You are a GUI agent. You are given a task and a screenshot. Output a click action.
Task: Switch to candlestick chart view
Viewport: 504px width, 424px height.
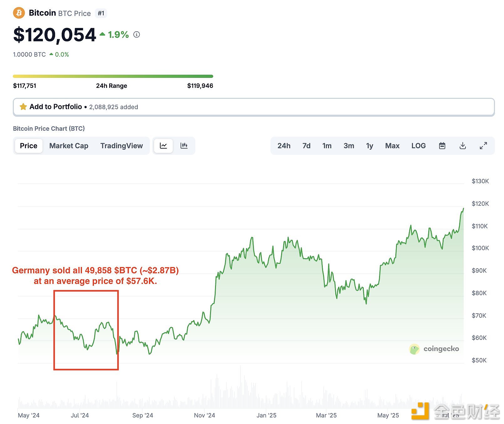tap(184, 146)
